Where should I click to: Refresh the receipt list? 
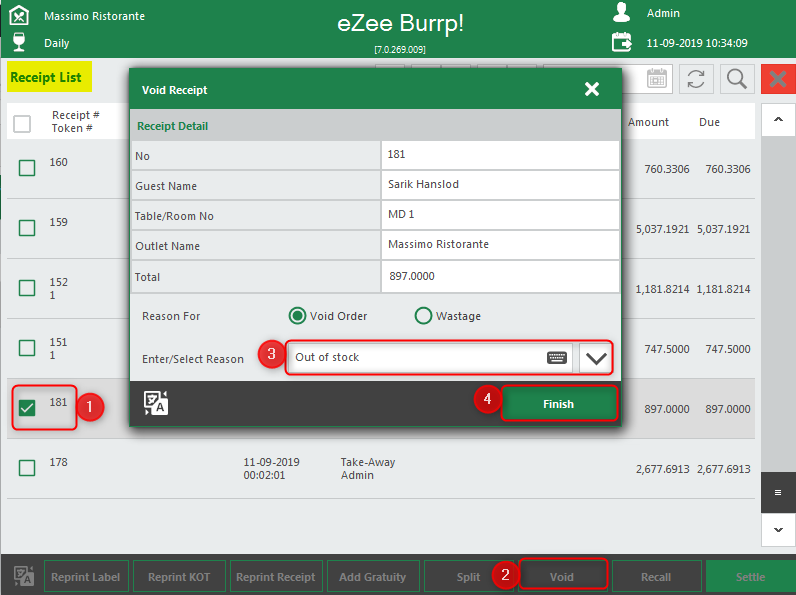pos(696,79)
